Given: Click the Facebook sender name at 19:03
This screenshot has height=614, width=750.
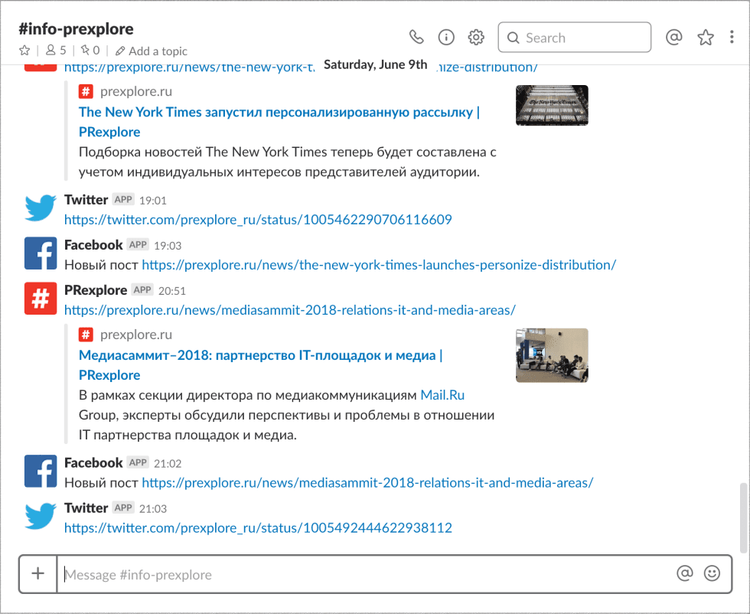Looking at the screenshot, I should pos(93,245).
